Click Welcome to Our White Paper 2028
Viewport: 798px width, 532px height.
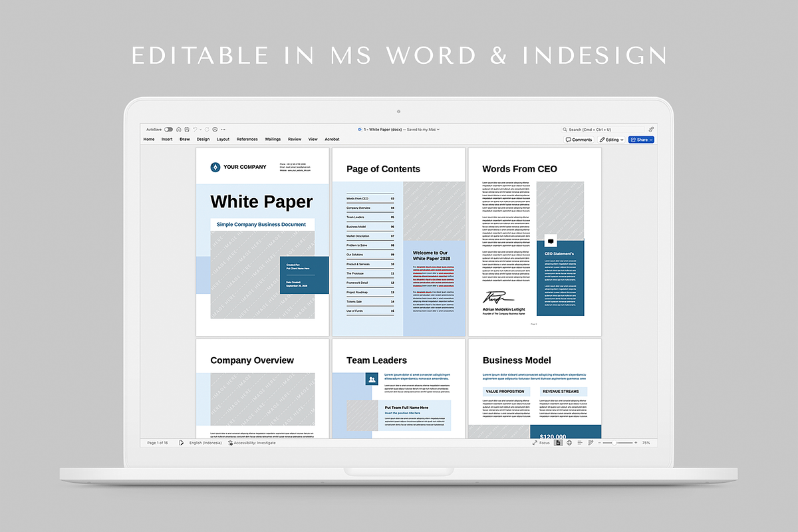(x=432, y=255)
